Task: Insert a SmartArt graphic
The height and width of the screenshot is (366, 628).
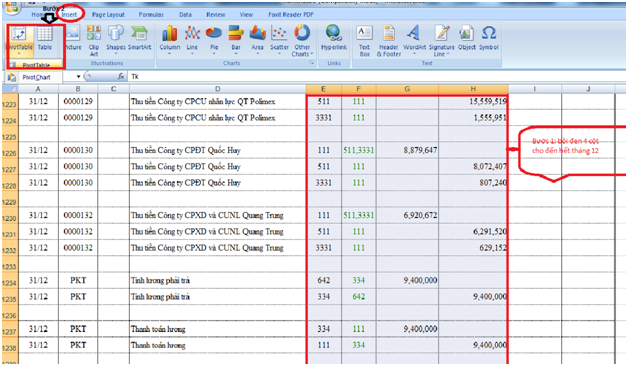Action: click(x=139, y=38)
